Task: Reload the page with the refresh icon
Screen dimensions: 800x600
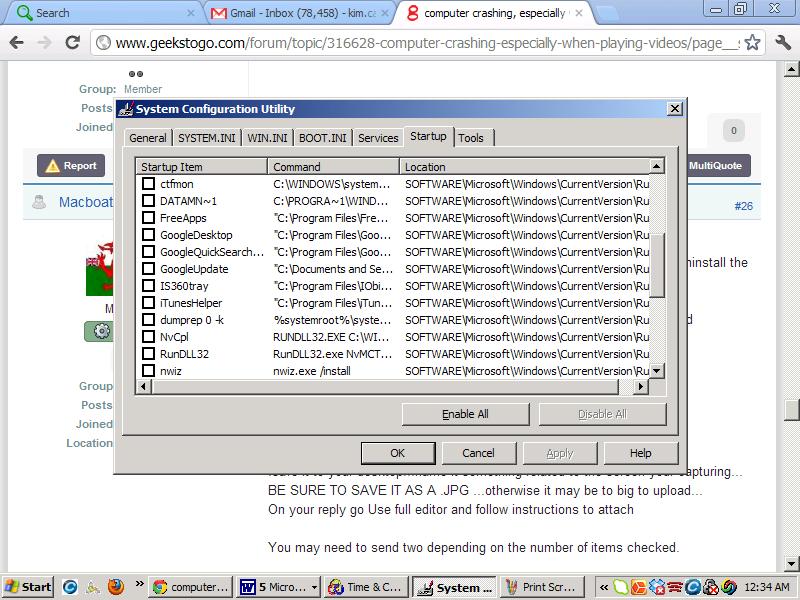Action: click(x=72, y=42)
